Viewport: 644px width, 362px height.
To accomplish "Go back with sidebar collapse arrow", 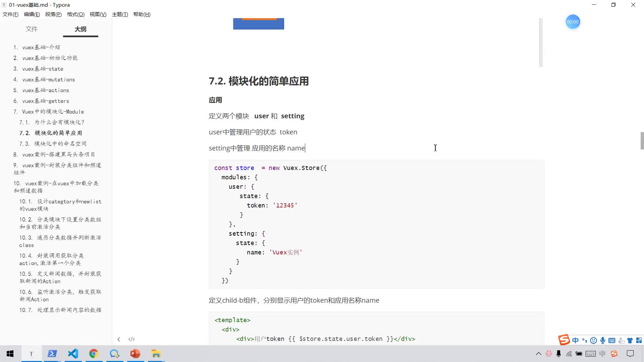I will [x=119, y=339].
